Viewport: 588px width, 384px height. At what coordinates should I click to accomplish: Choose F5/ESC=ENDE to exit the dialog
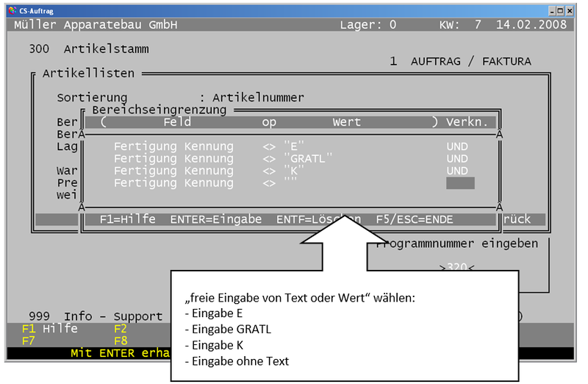click(x=414, y=219)
